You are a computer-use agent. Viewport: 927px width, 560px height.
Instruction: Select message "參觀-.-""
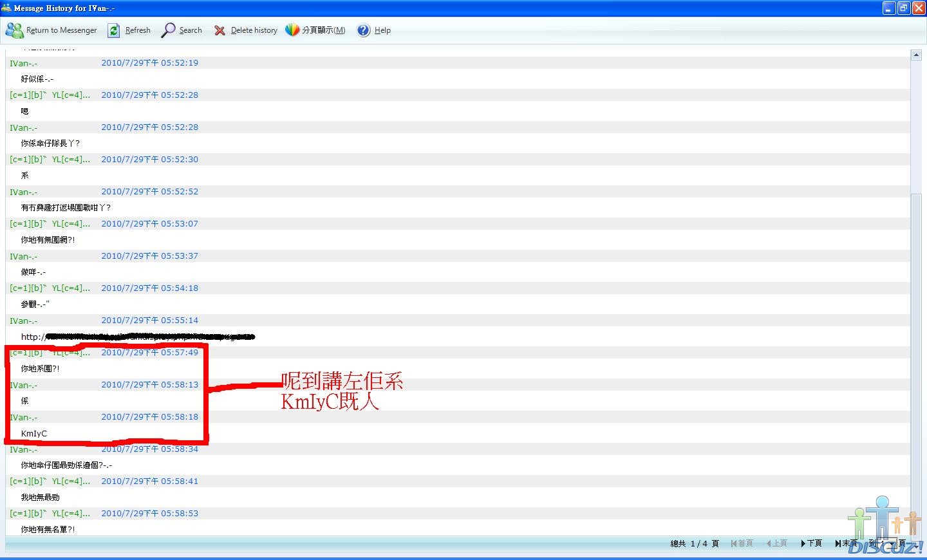click(35, 304)
